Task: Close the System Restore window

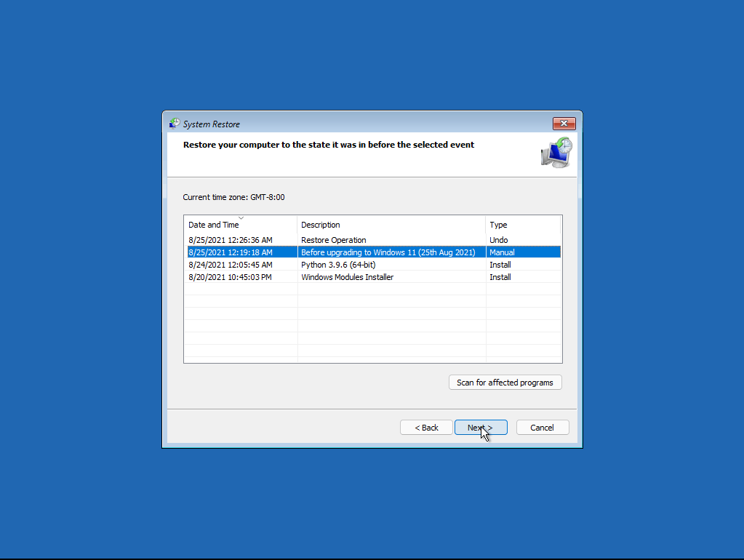Action: (564, 124)
